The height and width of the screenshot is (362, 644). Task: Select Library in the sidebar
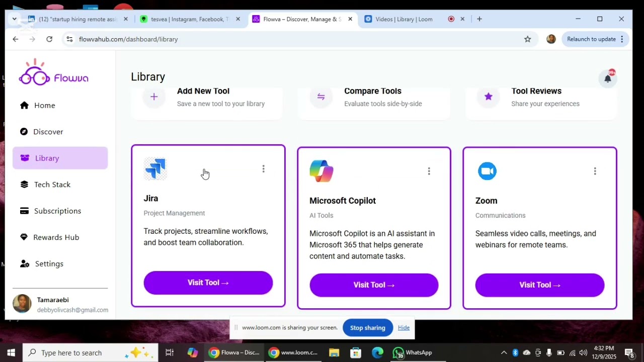tap(60, 158)
